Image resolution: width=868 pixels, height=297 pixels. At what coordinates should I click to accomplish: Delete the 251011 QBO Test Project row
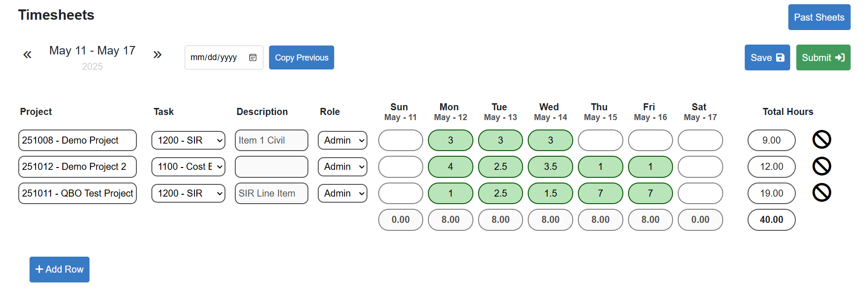(x=821, y=193)
